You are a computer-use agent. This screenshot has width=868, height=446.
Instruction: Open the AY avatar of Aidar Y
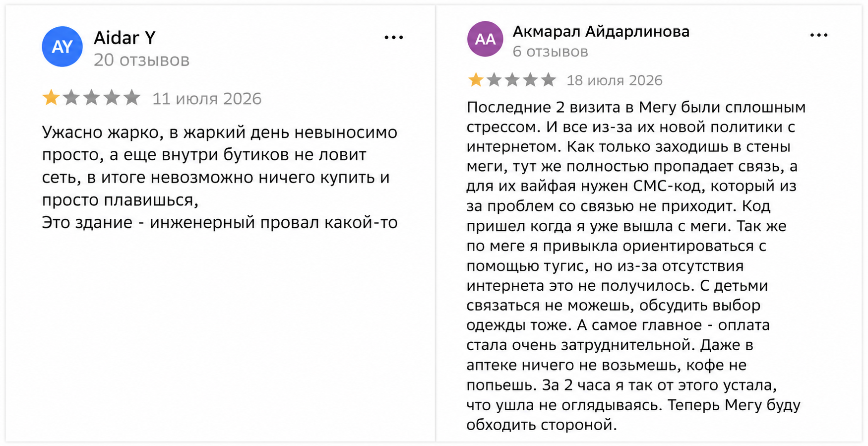(x=62, y=47)
